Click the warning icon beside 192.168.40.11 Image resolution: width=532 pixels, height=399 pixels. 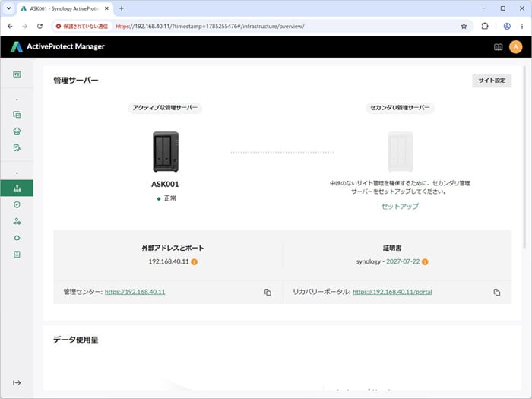coord(194,262)
